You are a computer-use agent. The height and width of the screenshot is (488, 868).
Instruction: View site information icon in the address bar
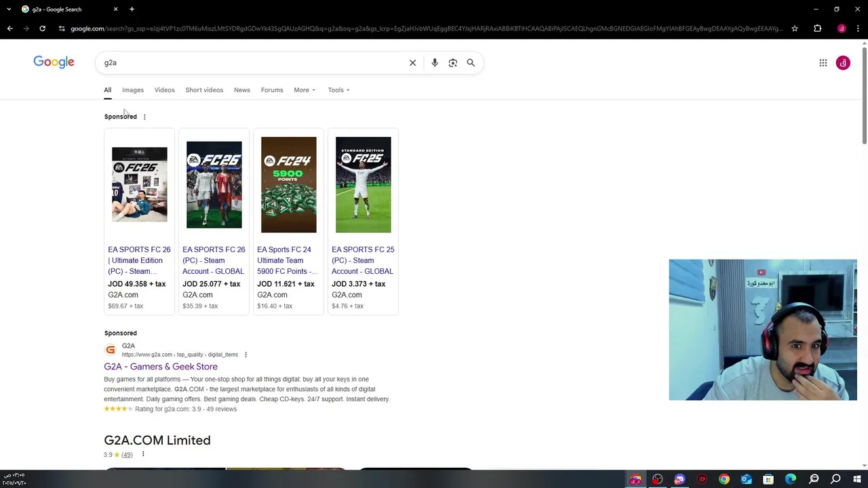[62, 28]
